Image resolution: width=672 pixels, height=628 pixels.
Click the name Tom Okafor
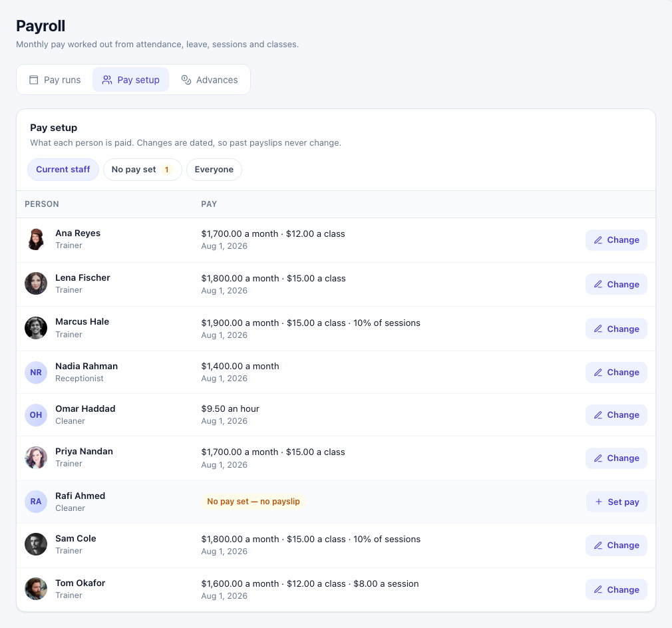coord(80,583)
